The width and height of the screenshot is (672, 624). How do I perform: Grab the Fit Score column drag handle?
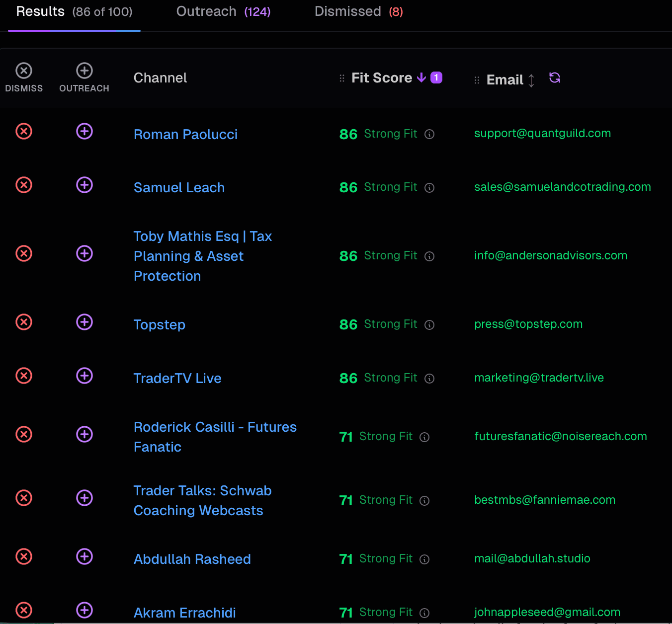click(x=342, y=78)
